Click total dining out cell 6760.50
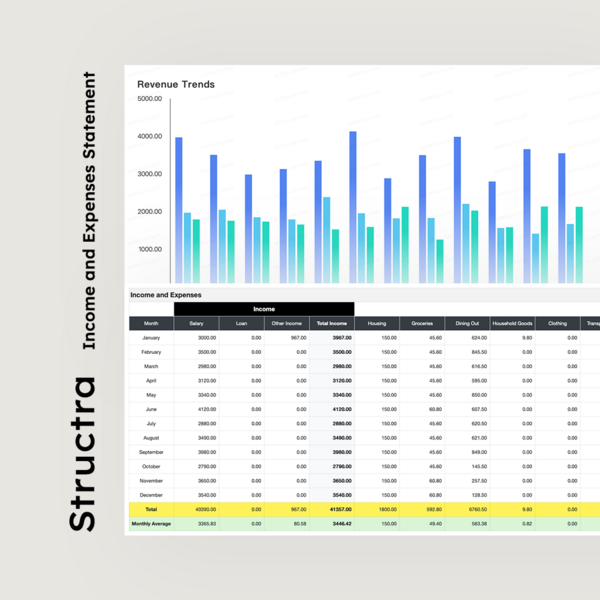Image resolution: width=600 pixels, height=600 pixels. click(x=467, y=509)
